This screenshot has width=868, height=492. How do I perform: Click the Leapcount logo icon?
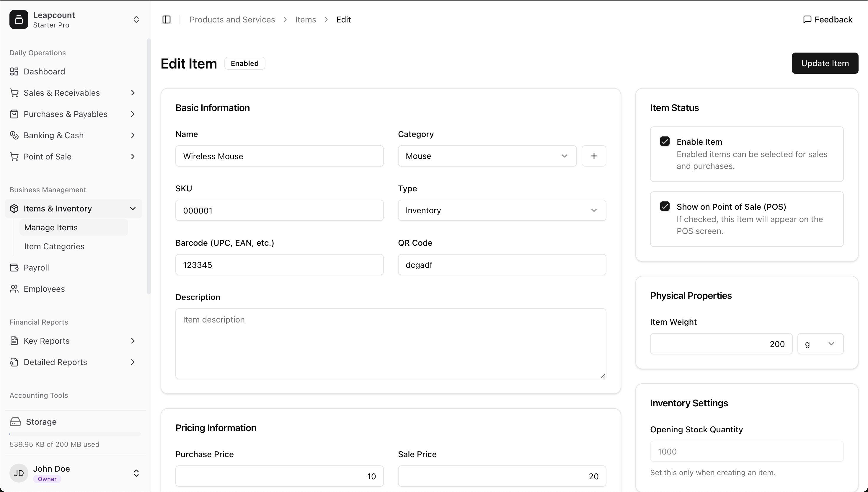19,19
